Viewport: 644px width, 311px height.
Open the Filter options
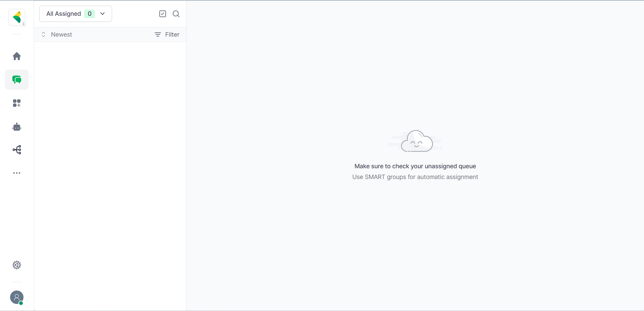[x=167, y=35]
